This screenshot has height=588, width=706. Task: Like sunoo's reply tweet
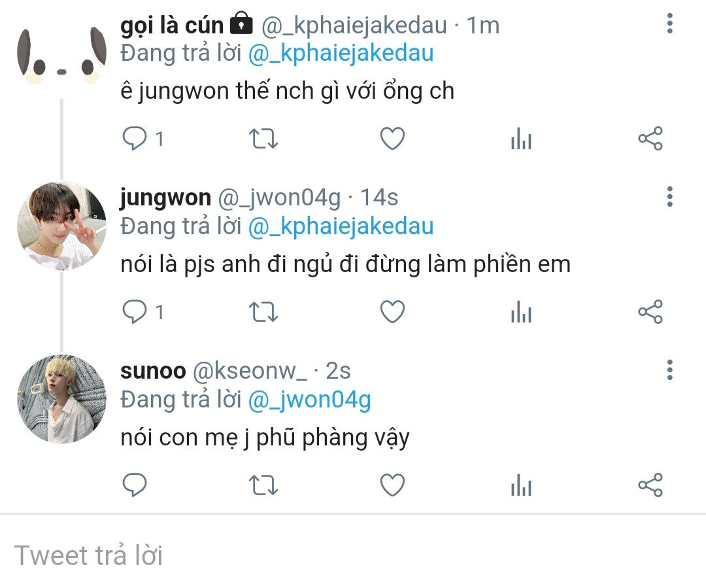coord(393,485)
